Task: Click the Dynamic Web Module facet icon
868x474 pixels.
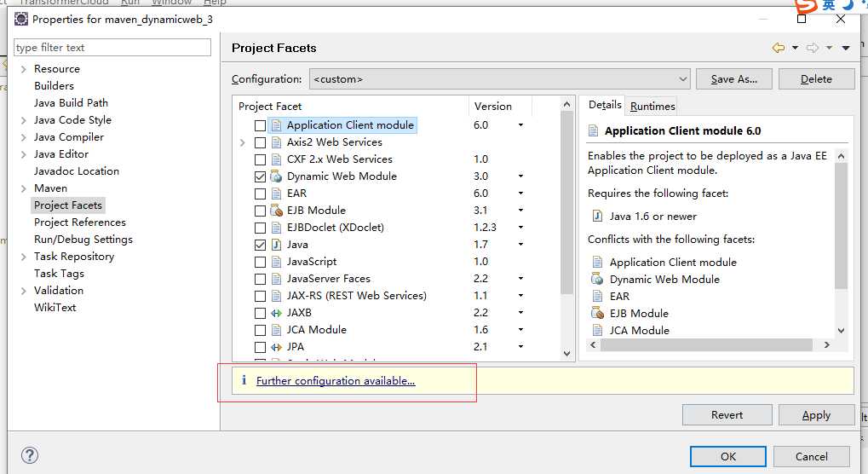Action: coord(276,176)
